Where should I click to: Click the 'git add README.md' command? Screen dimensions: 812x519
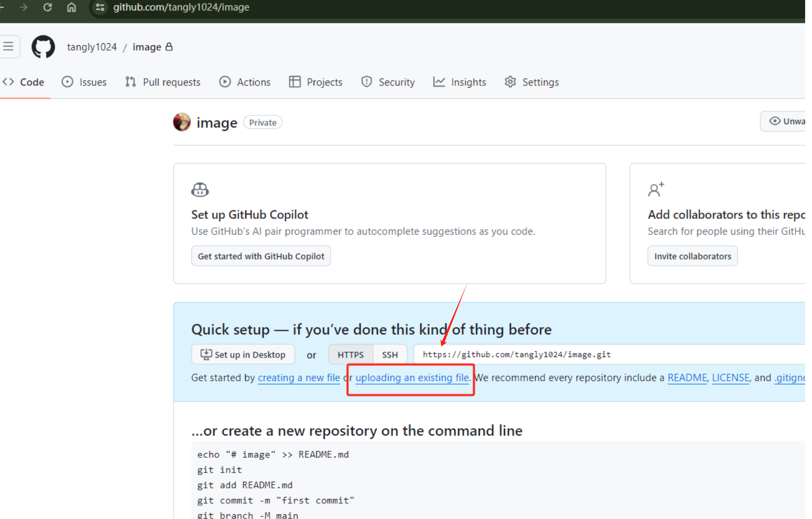(x=245, y=485)
